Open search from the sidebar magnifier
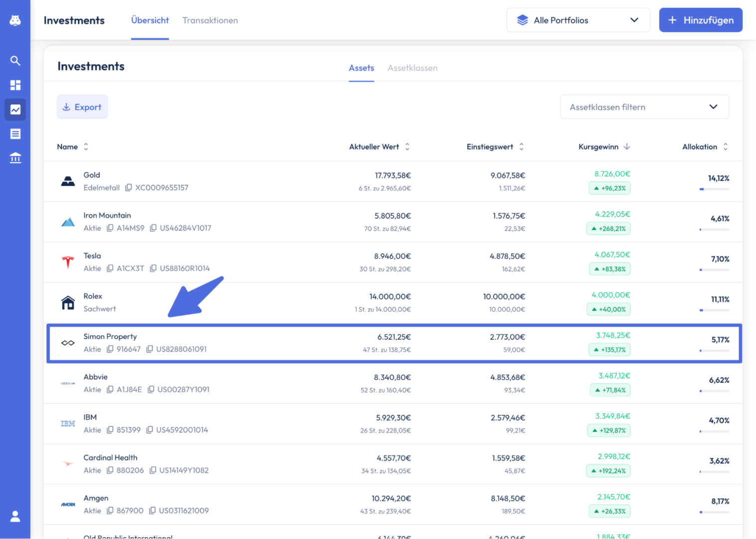The width and height of the screenshot is (756, 539). 15,60
